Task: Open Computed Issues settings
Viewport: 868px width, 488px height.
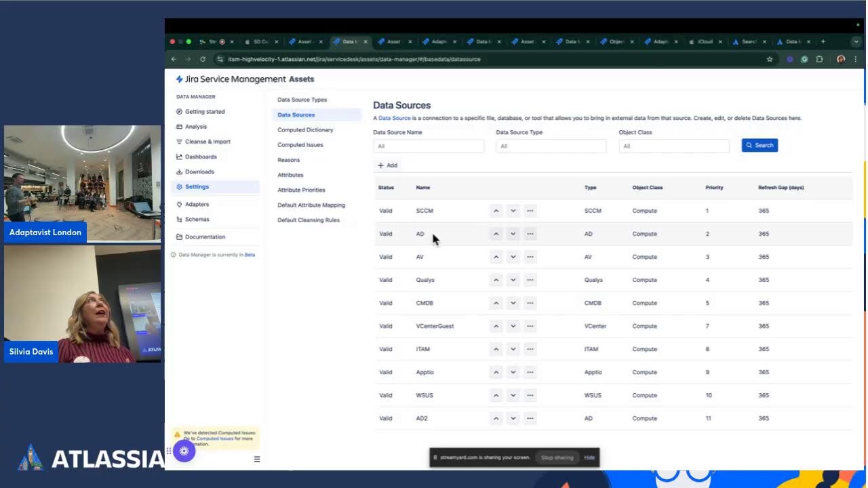Action: (300, 144)
